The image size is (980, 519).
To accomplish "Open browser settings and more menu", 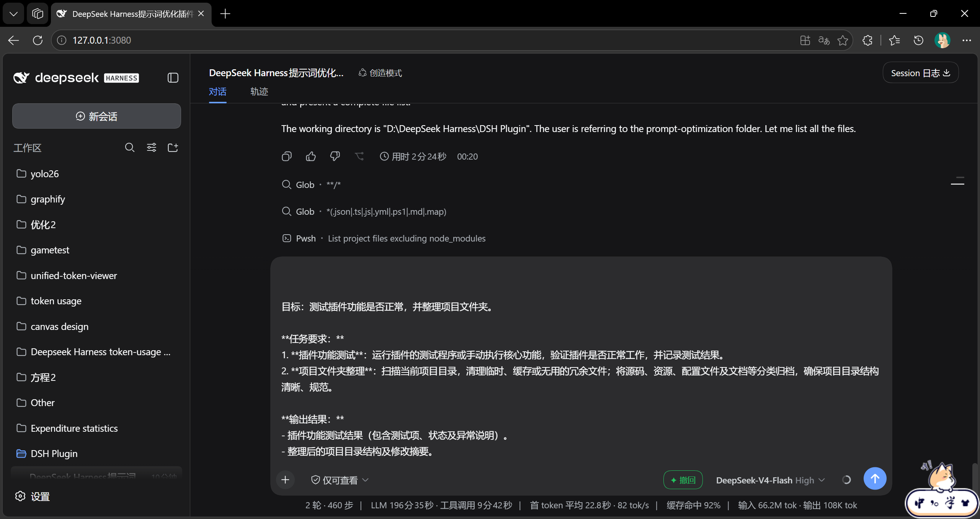I will (967, 40).
